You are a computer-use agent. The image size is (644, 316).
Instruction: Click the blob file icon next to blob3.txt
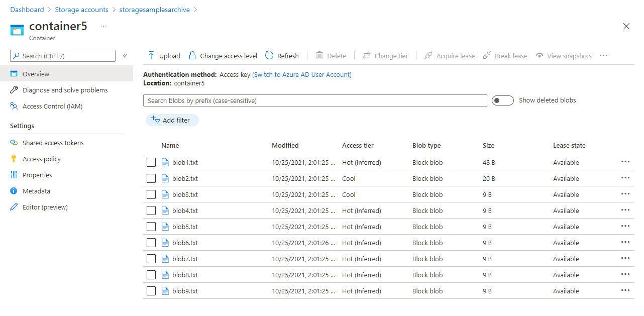pyautogui.click(x=165, y=194)
